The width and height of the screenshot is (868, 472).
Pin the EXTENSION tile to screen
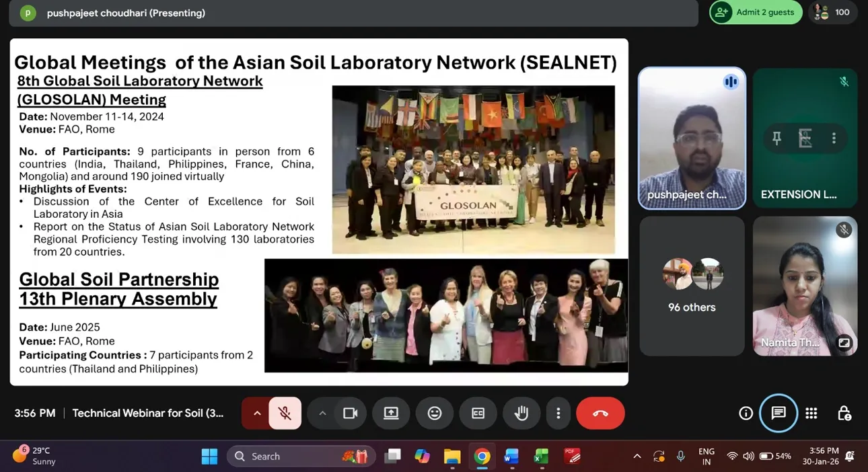(x=776, y=139)
